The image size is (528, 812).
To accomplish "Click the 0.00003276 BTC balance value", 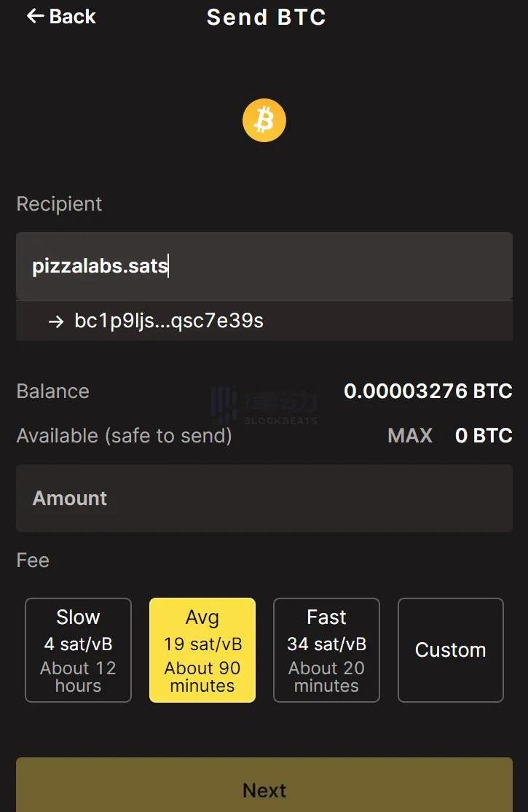I will point(427,391).
